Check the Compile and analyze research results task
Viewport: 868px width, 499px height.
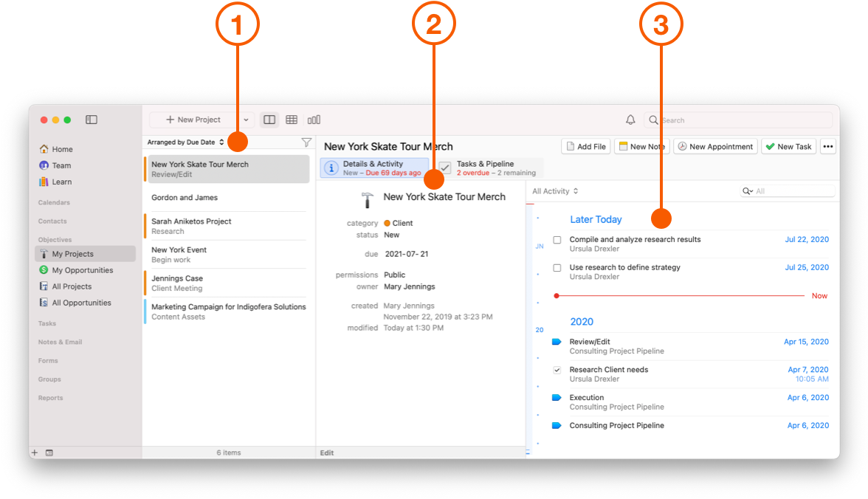click(556, 239)
